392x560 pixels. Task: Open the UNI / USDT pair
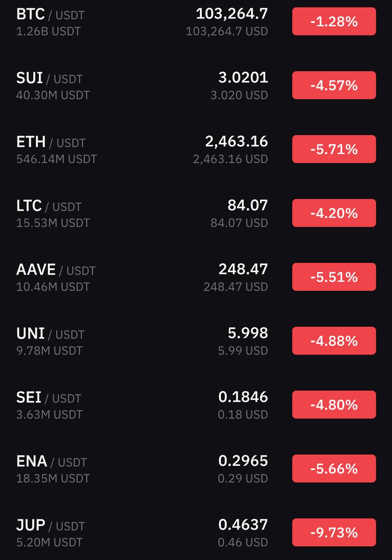[196, 341]
